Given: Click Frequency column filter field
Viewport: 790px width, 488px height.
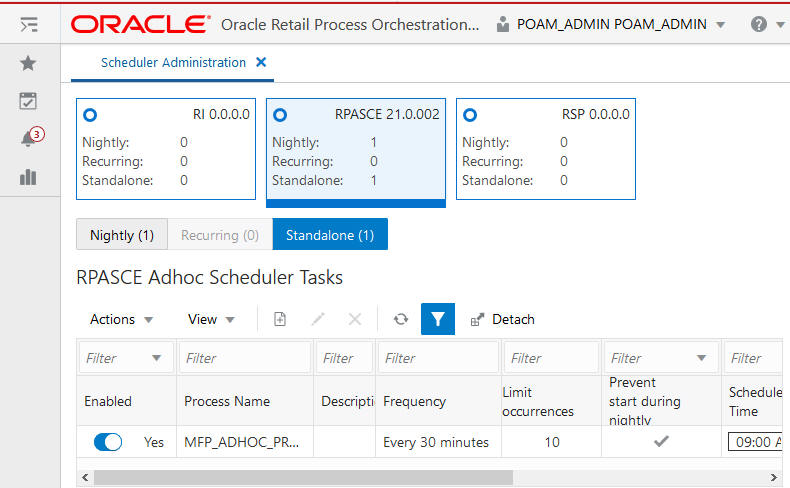Looking at the screenshot, I should tap(438, 358).
